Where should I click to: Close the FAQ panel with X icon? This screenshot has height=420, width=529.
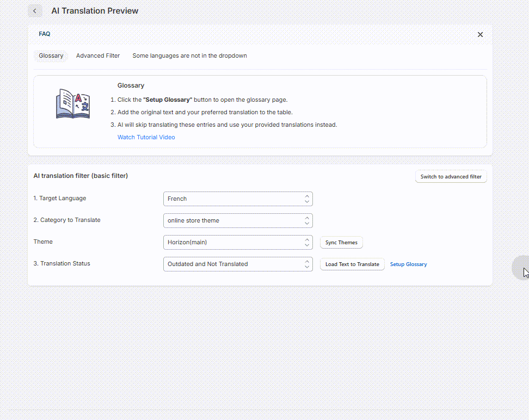480,34
